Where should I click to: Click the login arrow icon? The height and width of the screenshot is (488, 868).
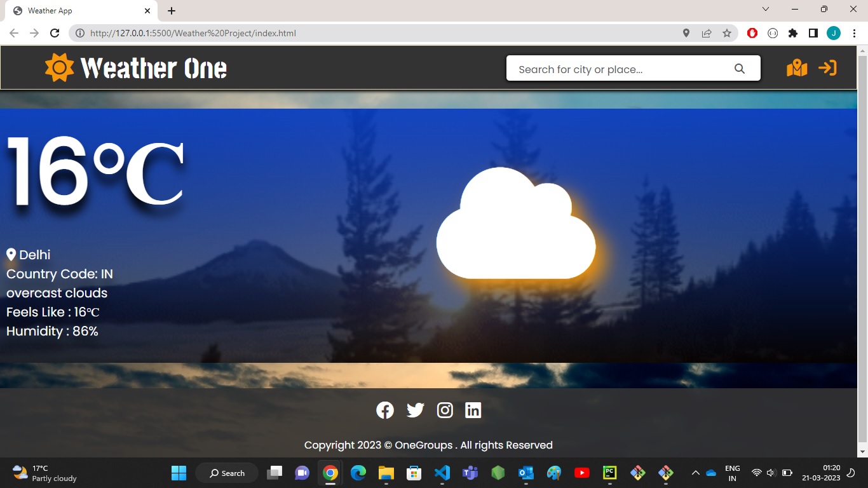(x=827, y=68)
